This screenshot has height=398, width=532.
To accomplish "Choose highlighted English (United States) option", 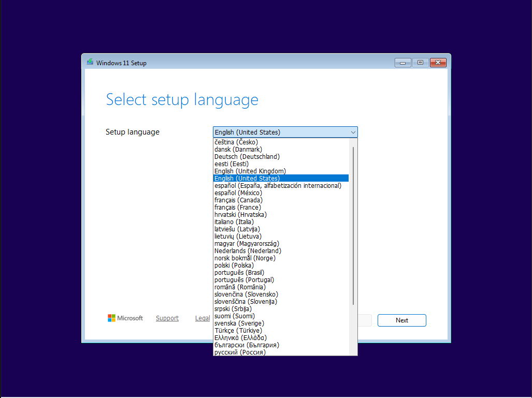I will point(281,179).
